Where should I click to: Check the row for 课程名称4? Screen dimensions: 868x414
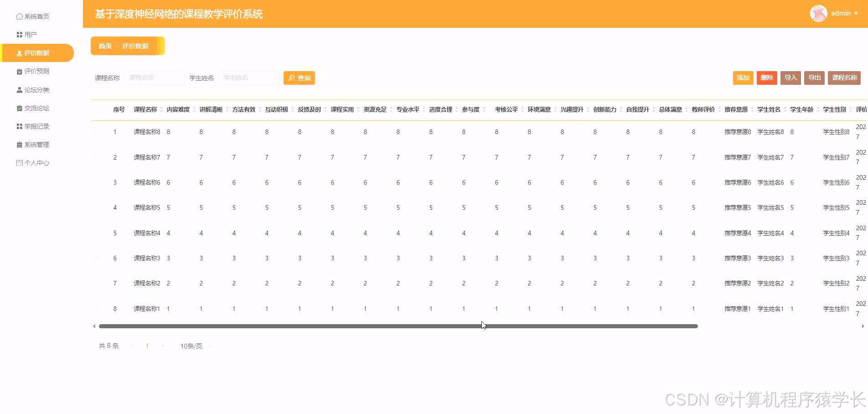[96, 233]
